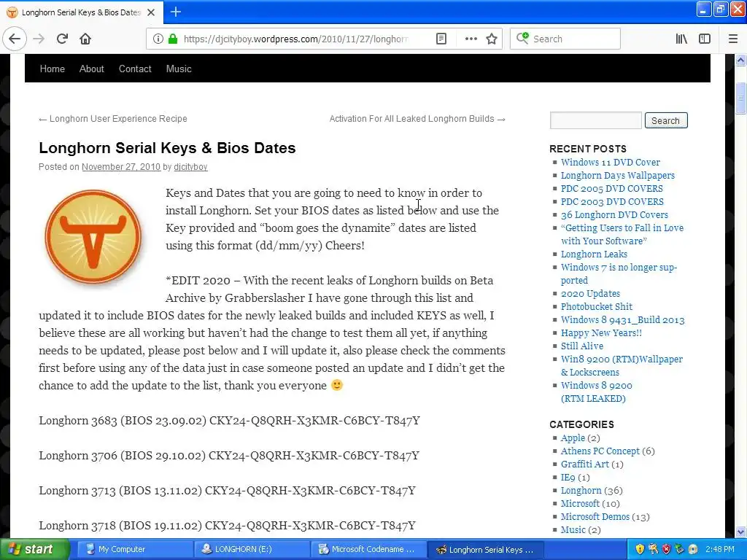Click the red shield security tray icon
This screenshot has width=747, height=560.
pos(666,549)
